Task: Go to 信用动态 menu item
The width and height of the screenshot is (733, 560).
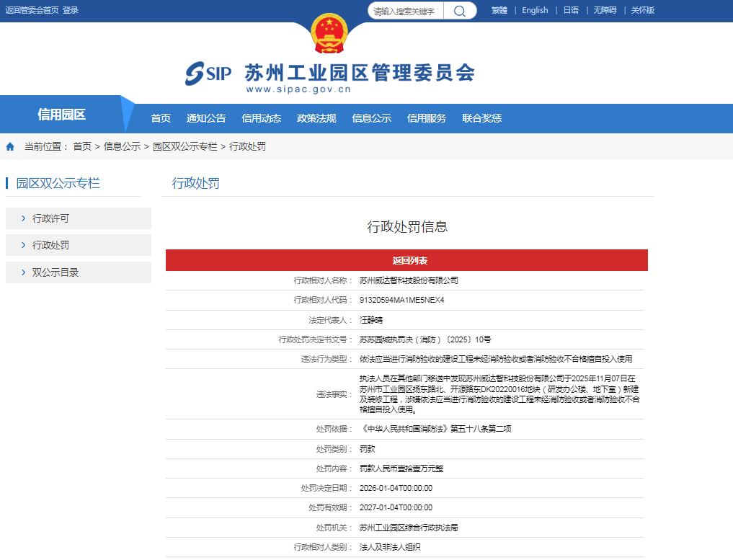Action: [x=261, y=118]
